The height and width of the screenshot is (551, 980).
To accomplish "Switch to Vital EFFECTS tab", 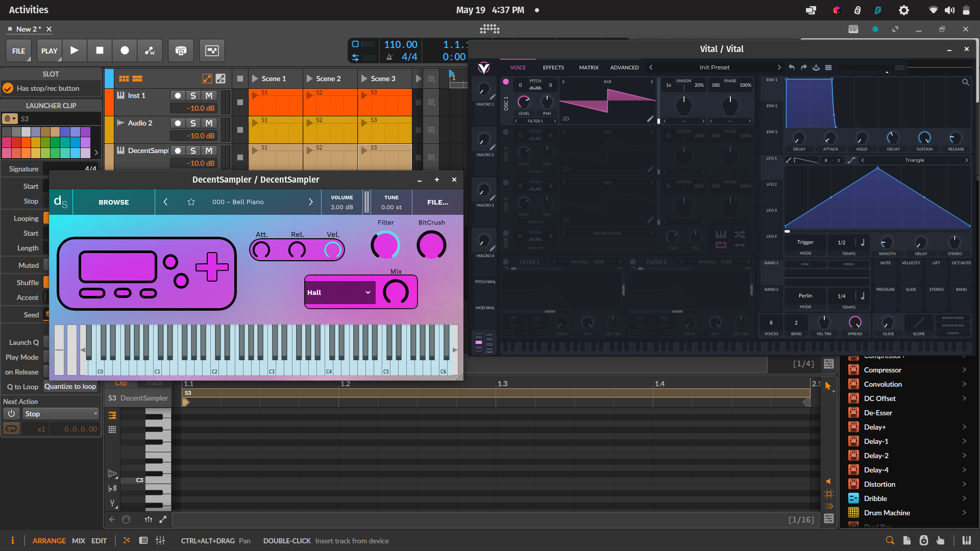I will 553,67.
